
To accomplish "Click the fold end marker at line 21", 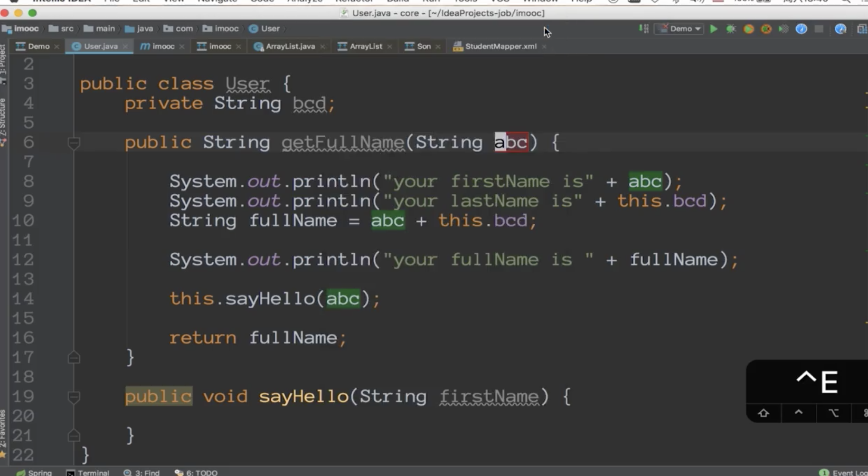I will coord(74,435).
